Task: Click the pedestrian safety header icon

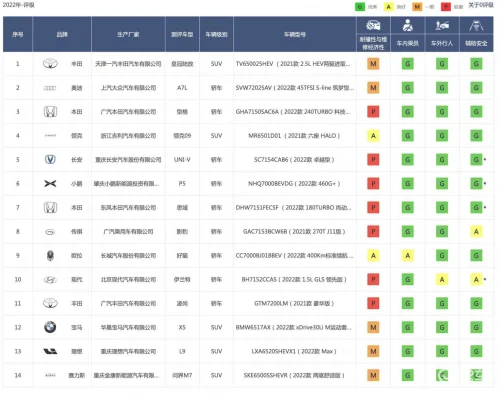Action: point(442,25)
